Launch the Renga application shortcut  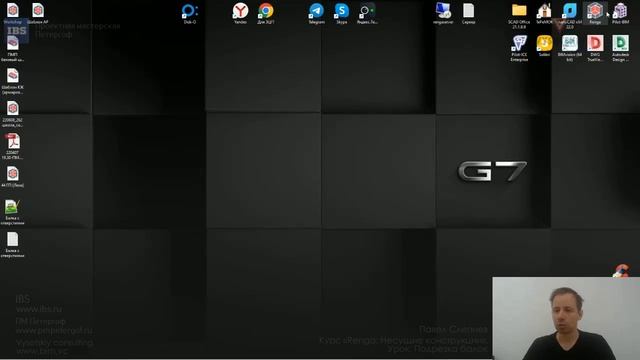click(x=595, y=11)
